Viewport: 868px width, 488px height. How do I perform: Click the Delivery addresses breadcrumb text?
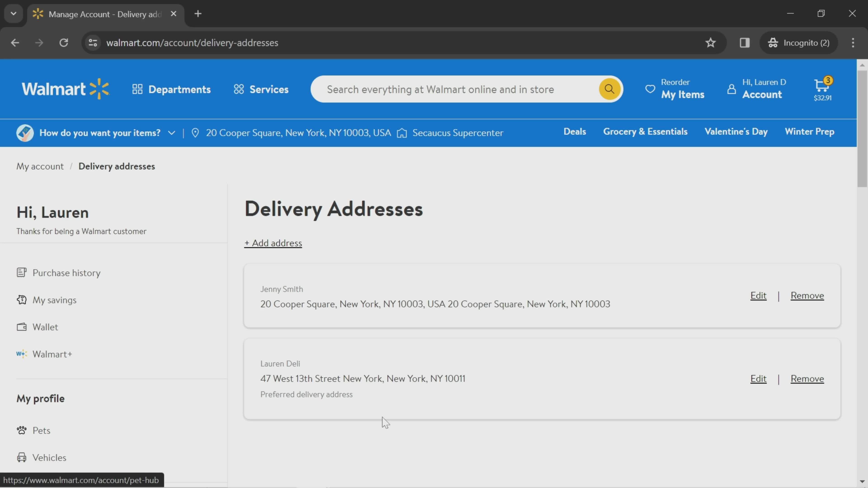point(117,166)
